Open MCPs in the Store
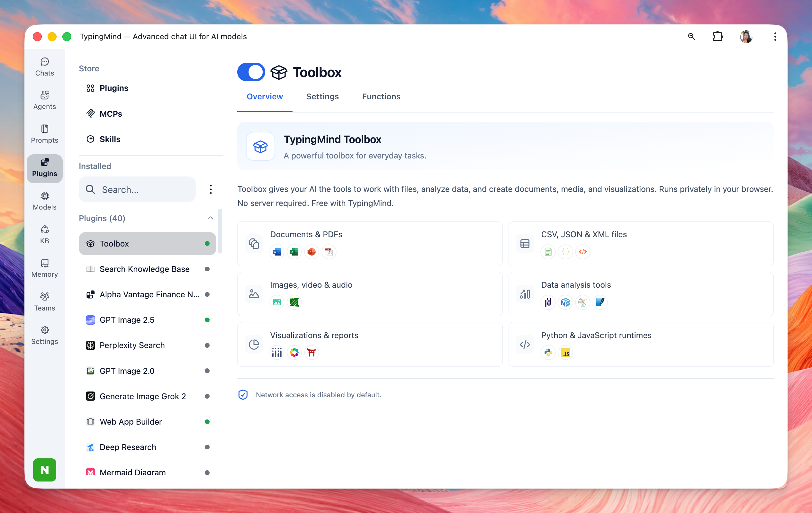This screenshot has height=513, width=812. coord(147,114)
